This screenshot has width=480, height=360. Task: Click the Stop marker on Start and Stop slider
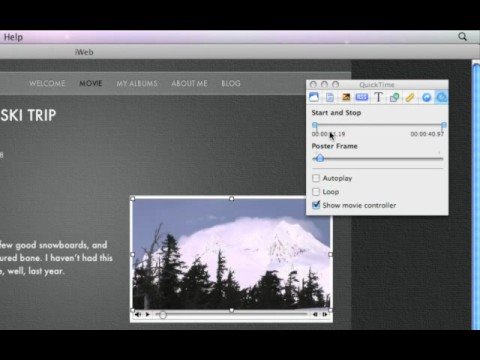pos(444,125)
